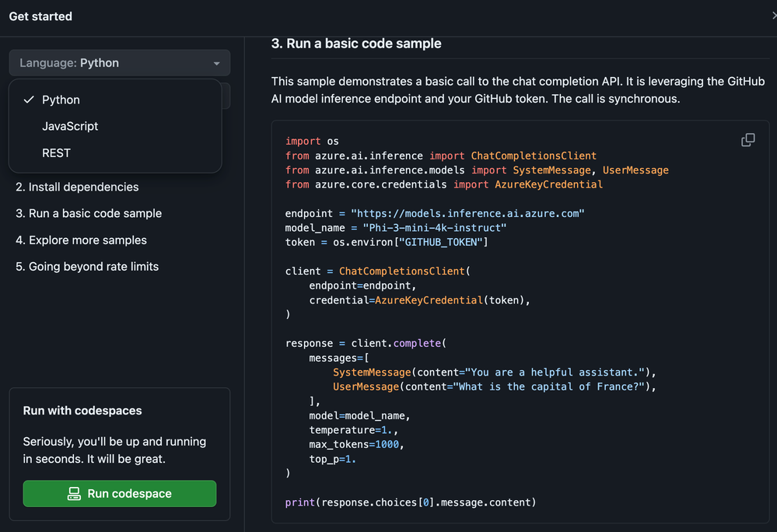Click the checkmark beside Python option
This screenshot has width=777, height=532.
(x=30, y=100)
